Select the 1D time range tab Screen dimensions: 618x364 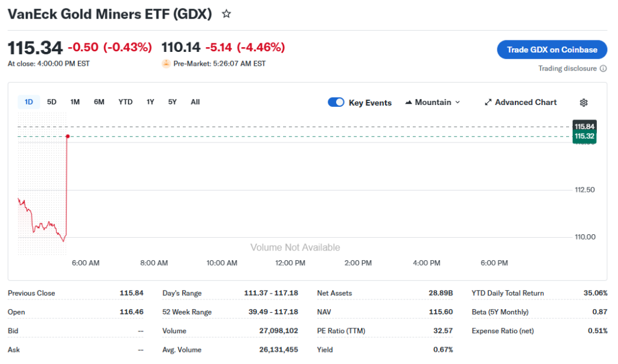(x=29, y=102)
